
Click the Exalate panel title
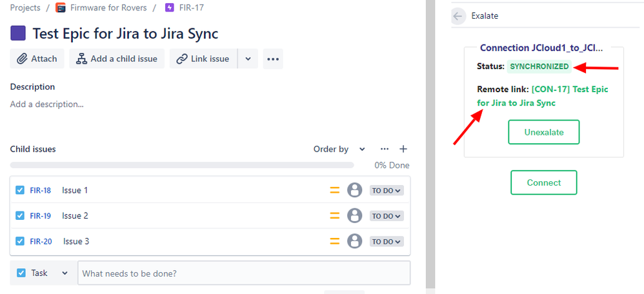[485, 16]
